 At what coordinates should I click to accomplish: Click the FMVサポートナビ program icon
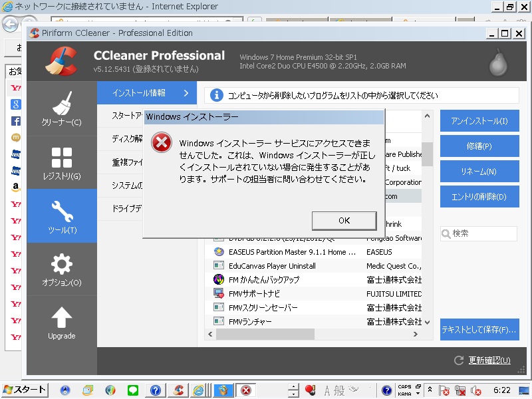pos(219,293)
